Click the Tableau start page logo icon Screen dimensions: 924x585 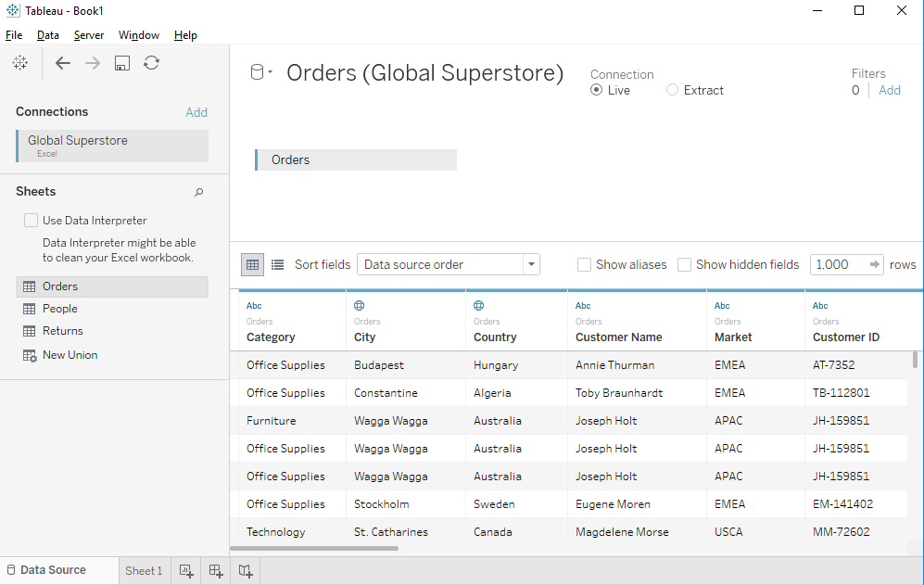tap(20, 62)
